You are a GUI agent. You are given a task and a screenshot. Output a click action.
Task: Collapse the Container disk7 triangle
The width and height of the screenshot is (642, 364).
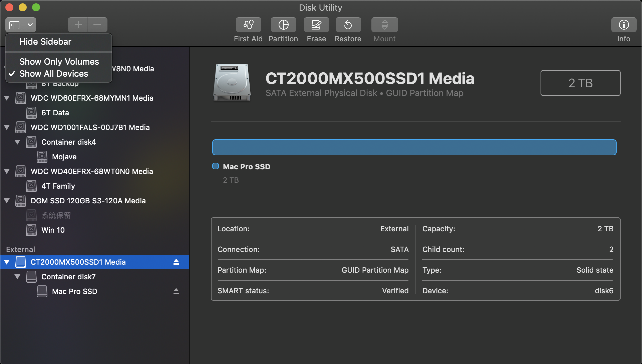(x=17, y=277)
